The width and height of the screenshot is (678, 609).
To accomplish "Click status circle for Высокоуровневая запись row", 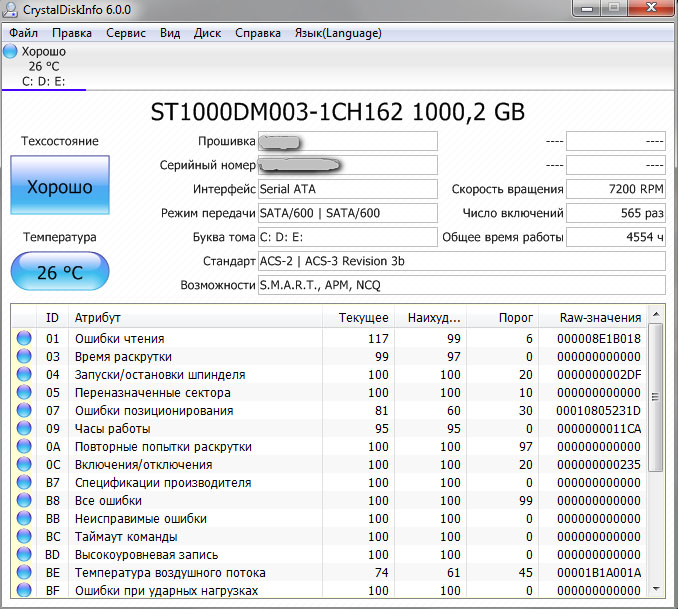I will (x=24, y=555).
